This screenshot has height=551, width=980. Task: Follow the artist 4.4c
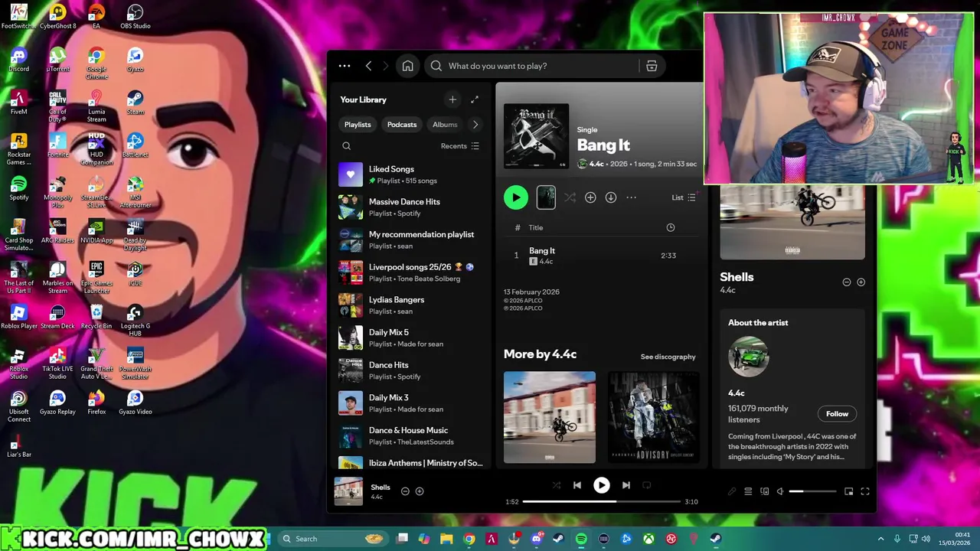[x=837, y=414]
